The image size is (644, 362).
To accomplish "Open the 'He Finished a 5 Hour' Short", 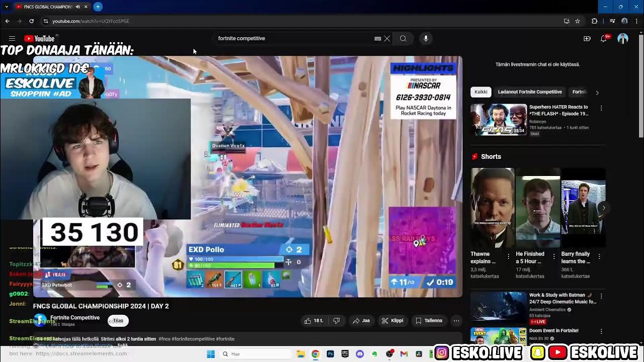I will pyautogui.click(x=538, y=208).
